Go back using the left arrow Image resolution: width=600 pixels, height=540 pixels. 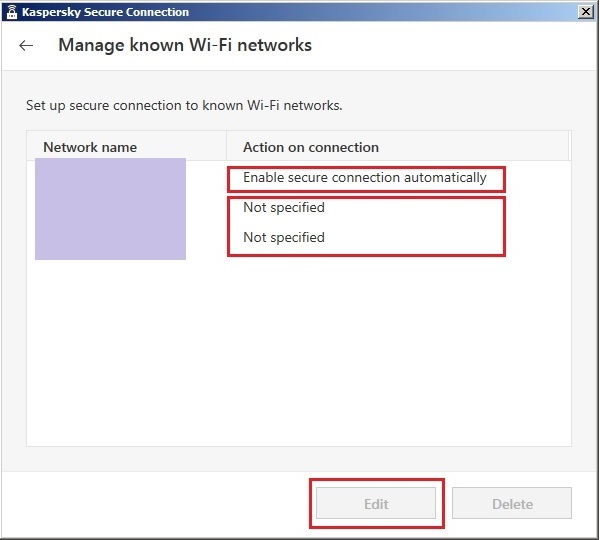coord(26,46)
